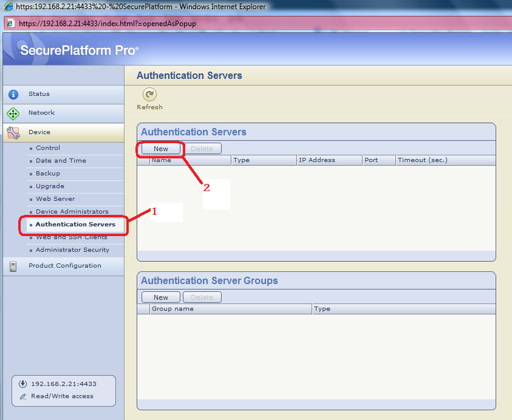Viewport: 512px width, 420px height.
Task: Click the Authentication Server Groups panel title
Action: (x=210, y=280)
